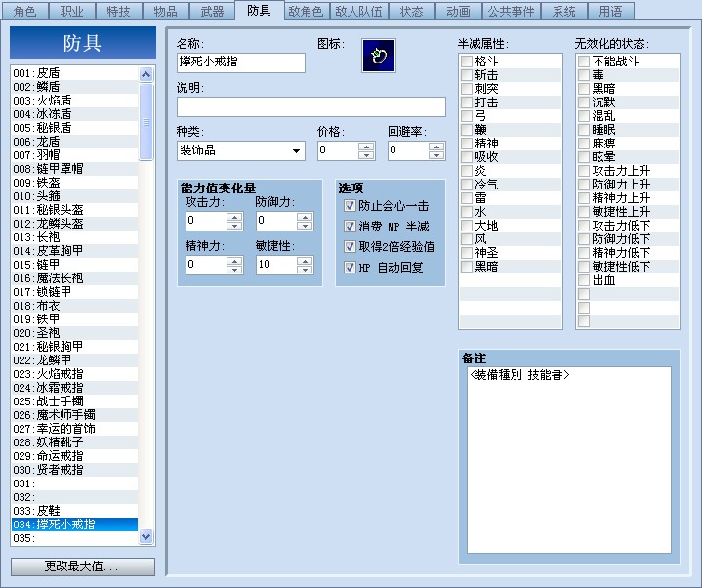Check the 雷 element checkbox
This screenshot has height=588, width=702.
point(467,198)
